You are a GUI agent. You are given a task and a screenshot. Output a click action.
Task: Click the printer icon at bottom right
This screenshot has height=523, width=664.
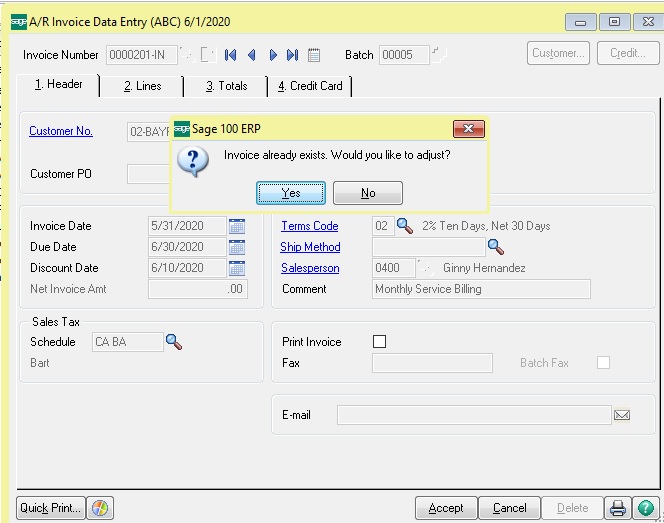pos(619,508)
